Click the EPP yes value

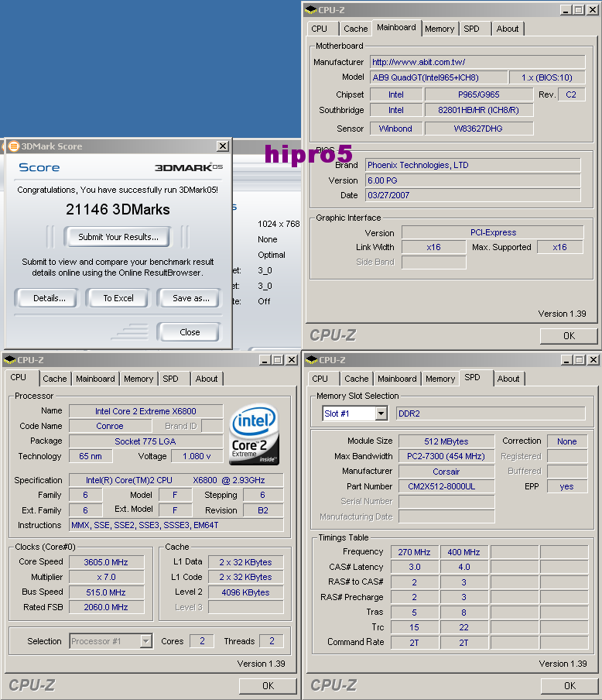coord(567,486)
